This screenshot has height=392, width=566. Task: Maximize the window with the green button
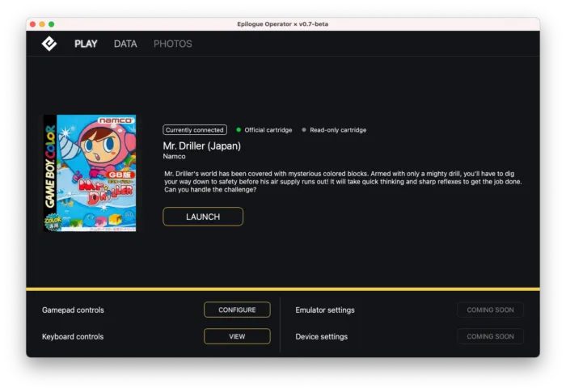click(x=52, y=24)
